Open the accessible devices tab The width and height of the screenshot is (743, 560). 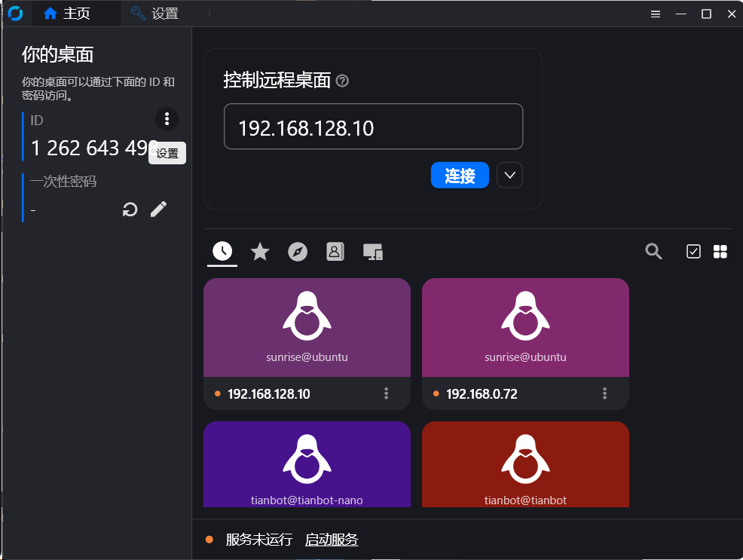point(373,252)
